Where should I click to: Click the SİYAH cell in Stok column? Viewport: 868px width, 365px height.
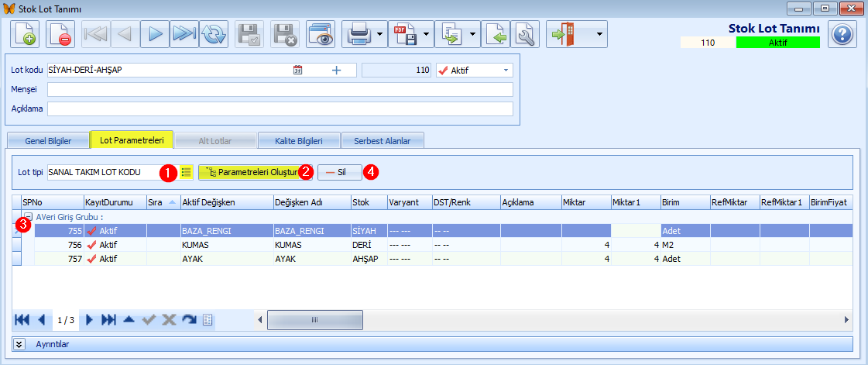point(369,231)
